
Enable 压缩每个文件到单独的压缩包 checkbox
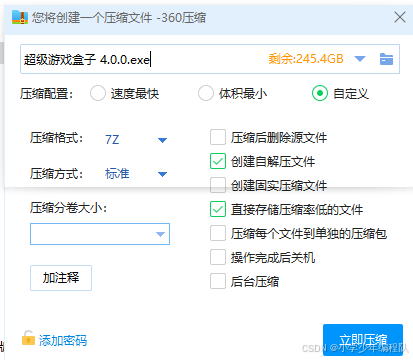[x=218, y=233]
